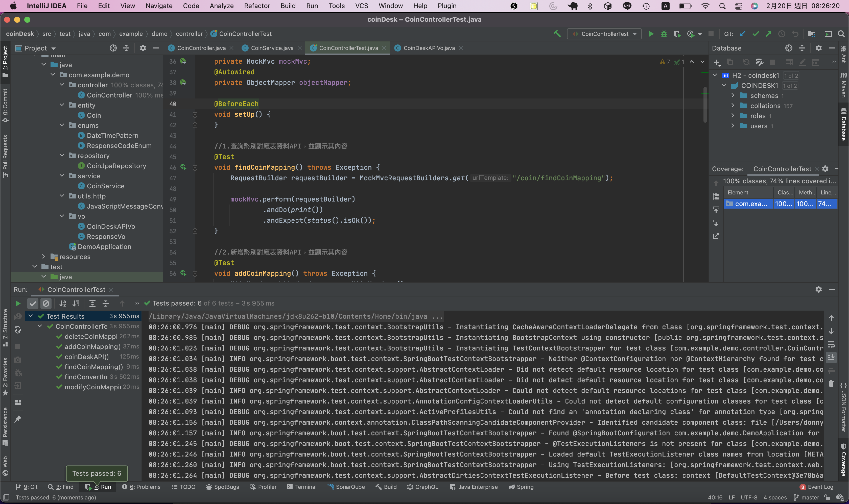Toggle the Show Passed tests filter

click(x=33, y=303)
